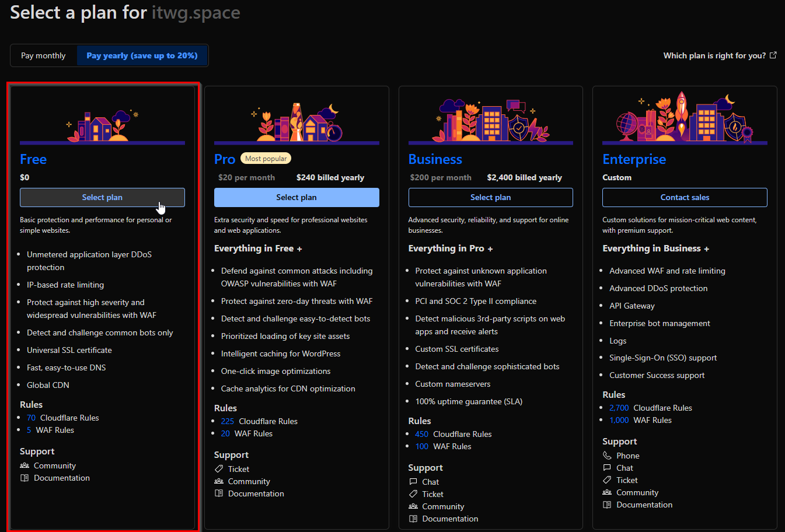Click the 'Most popular' badge
Screen dimensions: 785x532
pos(266,158)
